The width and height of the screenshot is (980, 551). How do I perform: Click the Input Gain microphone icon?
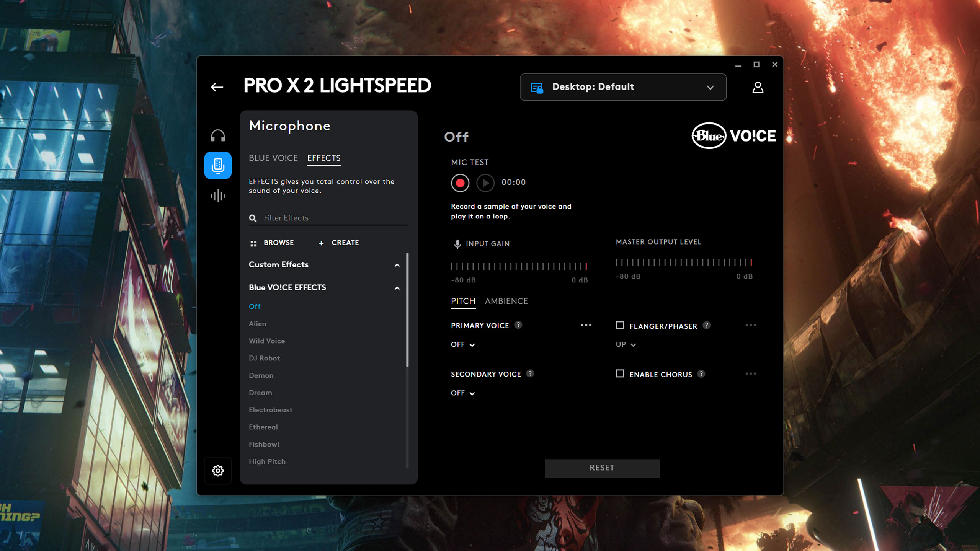[457, 244]
